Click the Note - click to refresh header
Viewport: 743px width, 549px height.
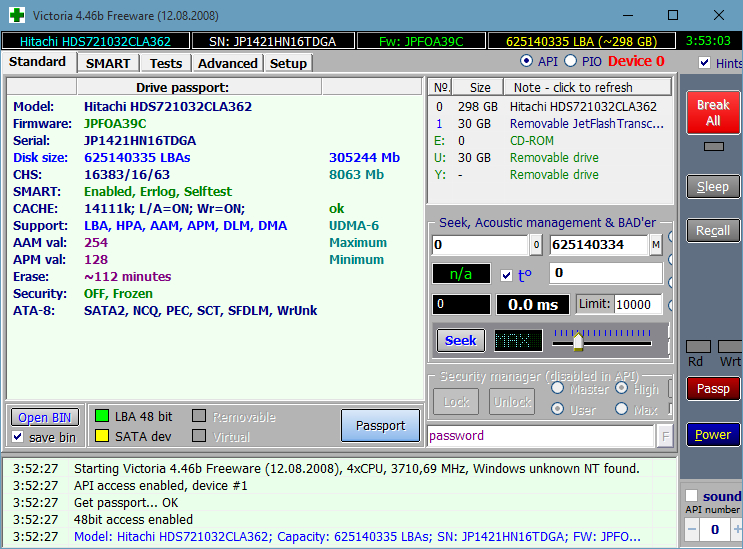tap(587, 87)
